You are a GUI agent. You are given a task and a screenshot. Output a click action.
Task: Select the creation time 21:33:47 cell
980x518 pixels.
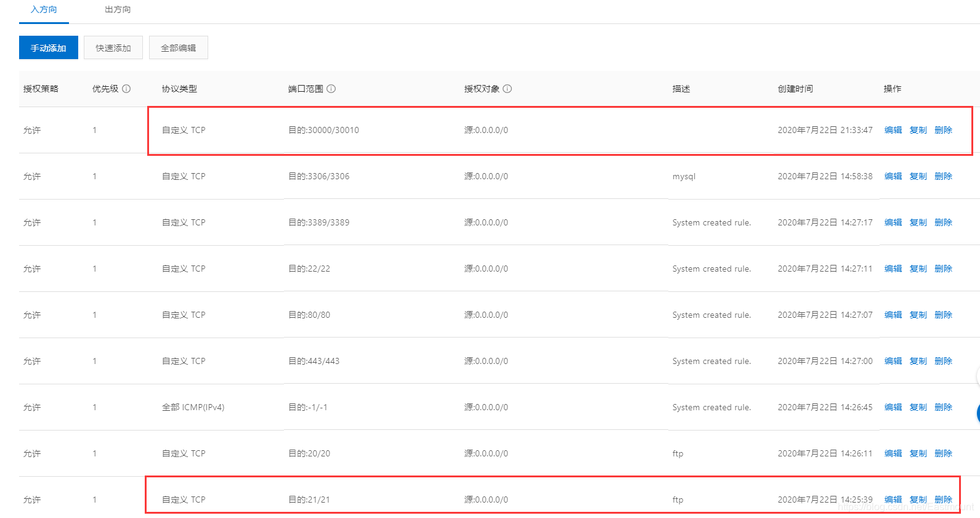(825, 130)
